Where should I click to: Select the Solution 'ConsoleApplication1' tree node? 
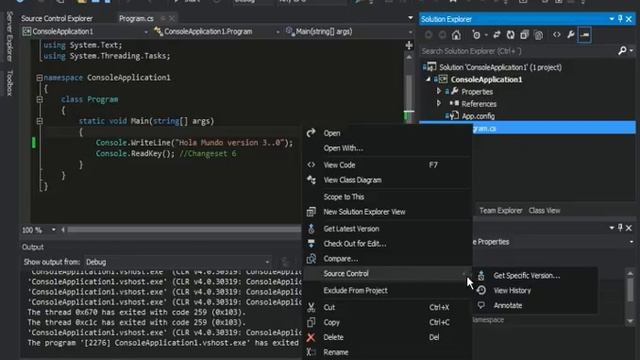pyautogui.click(x=500, y=67)
